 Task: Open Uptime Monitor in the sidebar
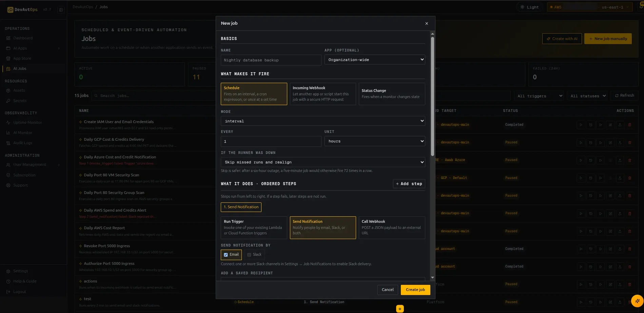[27, 122]
